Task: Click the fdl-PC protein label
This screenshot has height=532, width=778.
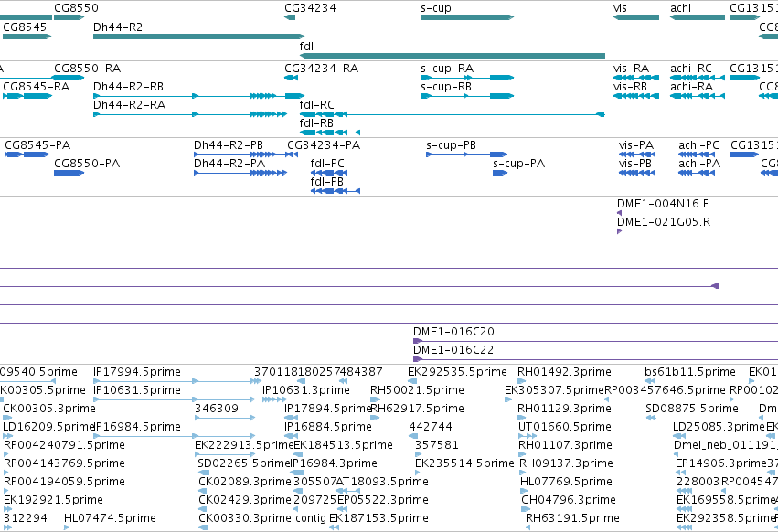Action: tap(327, 164)
